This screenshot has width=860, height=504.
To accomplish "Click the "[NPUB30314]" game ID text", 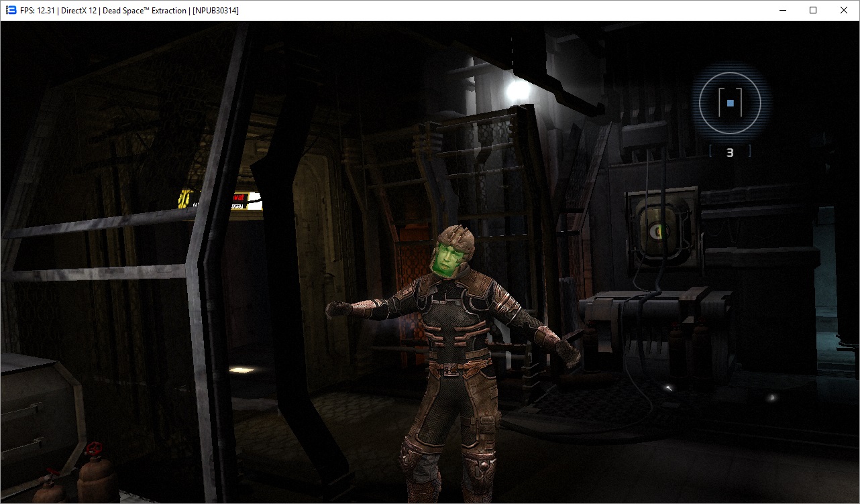I will pos(215,11).
